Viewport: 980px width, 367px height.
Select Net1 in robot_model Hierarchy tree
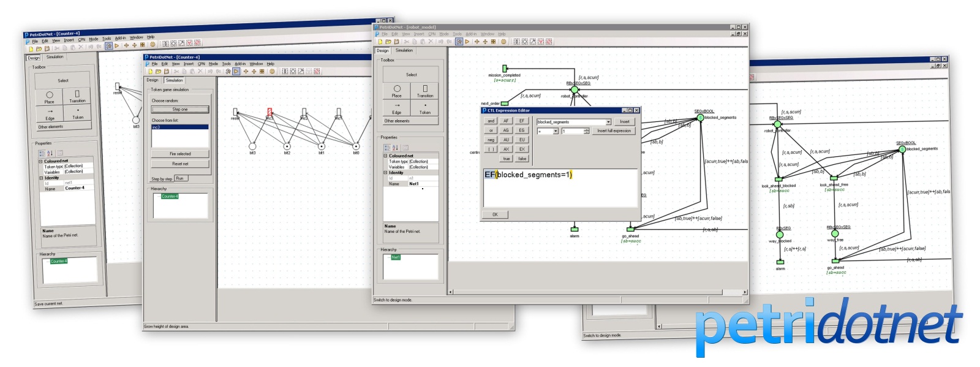[x=396, y=257]
